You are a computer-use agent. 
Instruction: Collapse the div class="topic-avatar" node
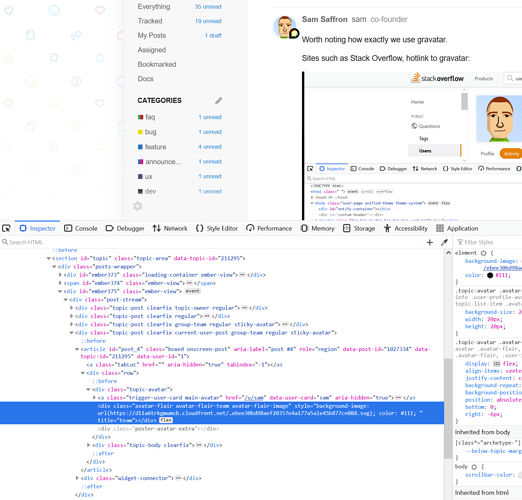(x=88, y=389)
